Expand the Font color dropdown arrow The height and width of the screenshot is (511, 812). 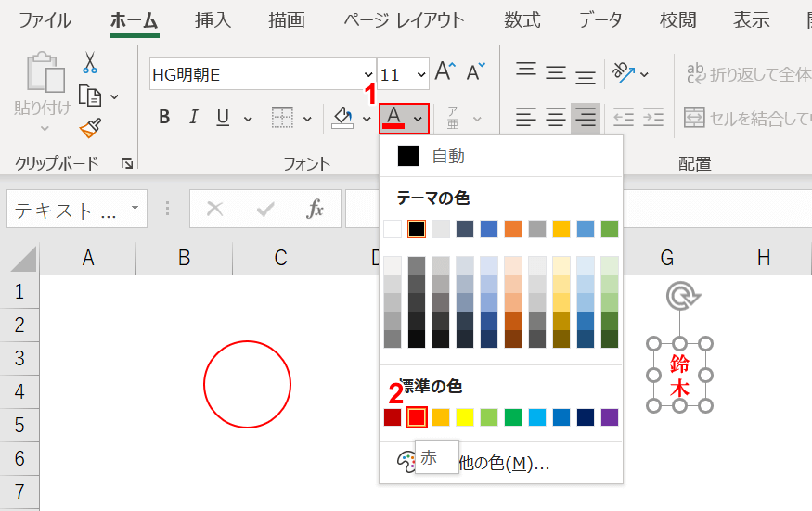tap(418, 119)
